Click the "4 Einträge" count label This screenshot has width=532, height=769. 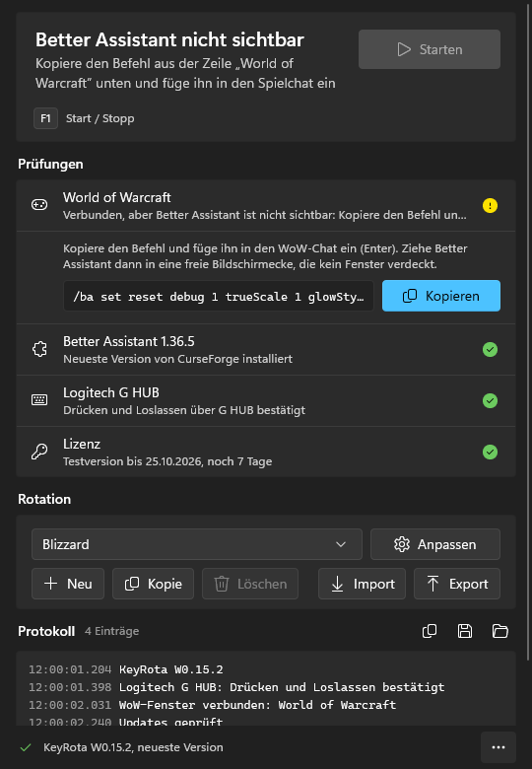111,631
